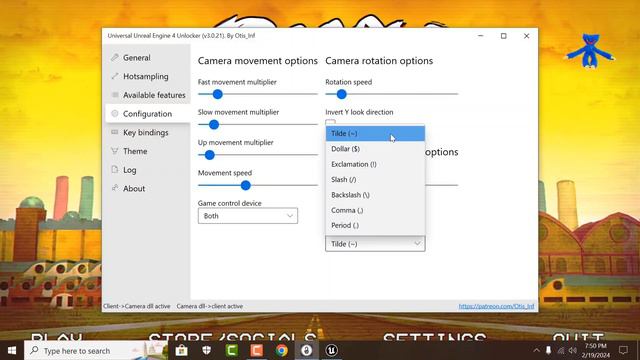
Task: Choose Exclamation (!) option
Action: click(375, 164)
